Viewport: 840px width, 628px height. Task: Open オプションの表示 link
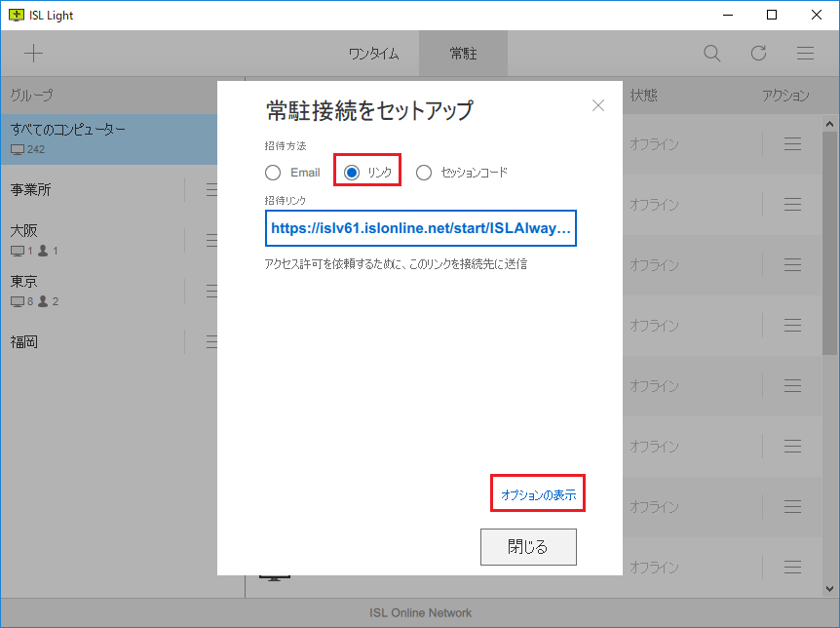click(x=538, y=494)
